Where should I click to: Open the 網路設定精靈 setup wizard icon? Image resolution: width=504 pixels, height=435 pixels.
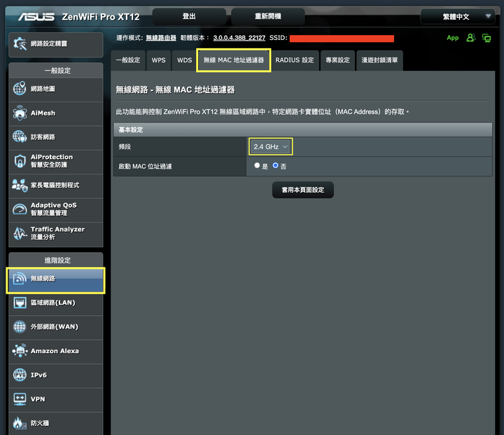[x=20, y=43]
